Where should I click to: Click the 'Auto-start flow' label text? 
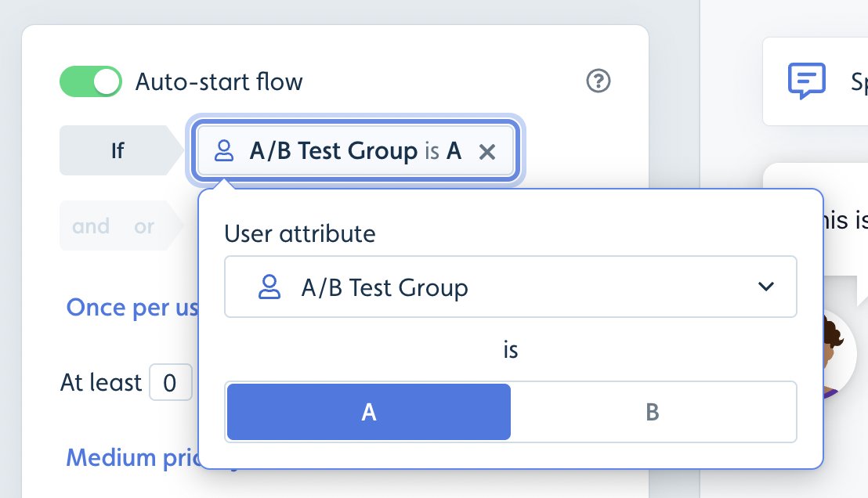219,82
